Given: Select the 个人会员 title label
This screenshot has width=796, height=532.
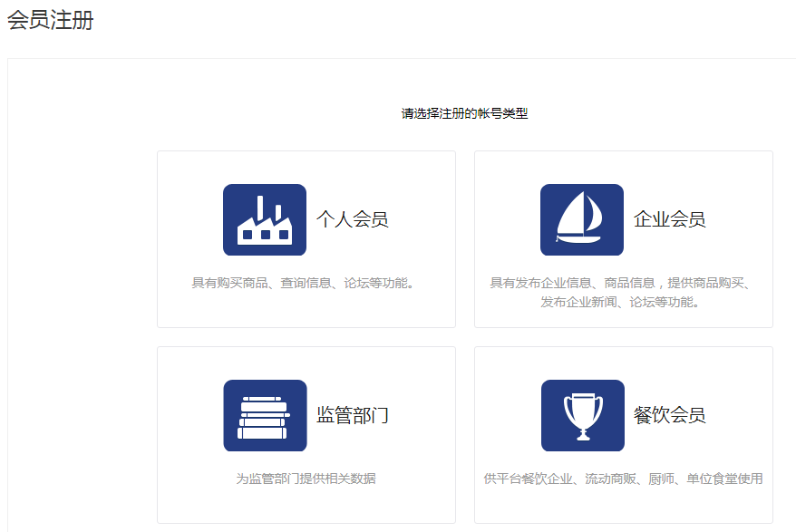Looking at the screenshot, I should [x=353, y=219].
